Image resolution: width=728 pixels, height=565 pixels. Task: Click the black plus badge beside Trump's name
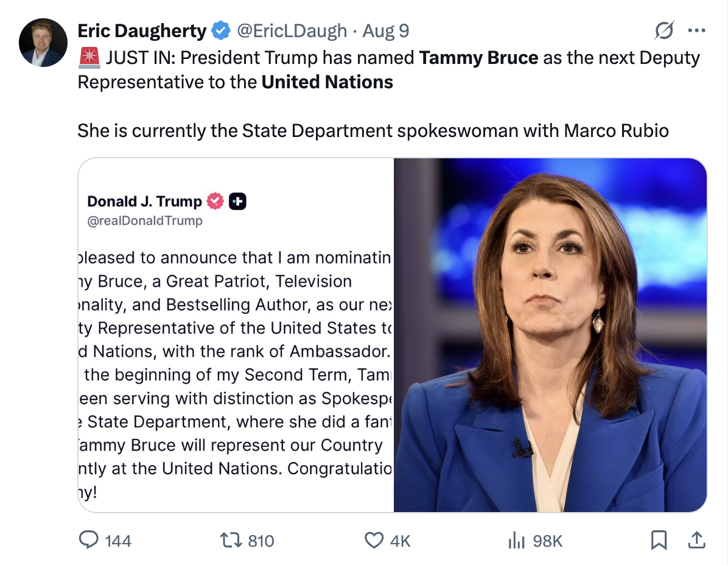pyautogui.click(x=237, y=202)
